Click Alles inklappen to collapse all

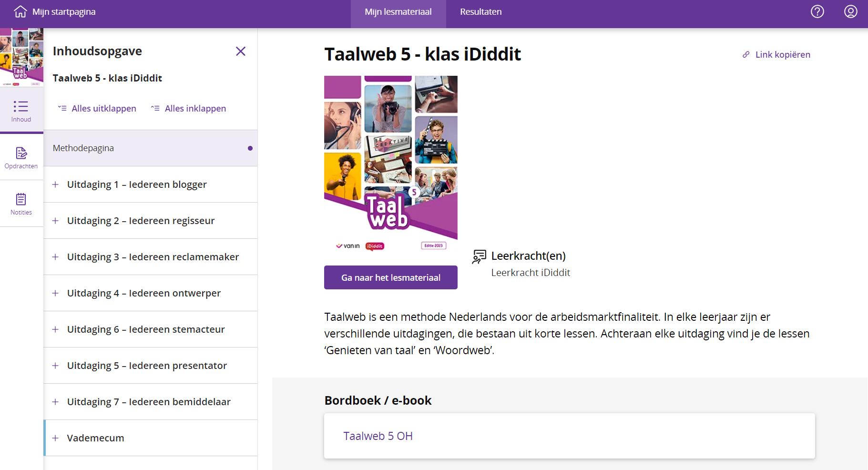coord(188,109)
